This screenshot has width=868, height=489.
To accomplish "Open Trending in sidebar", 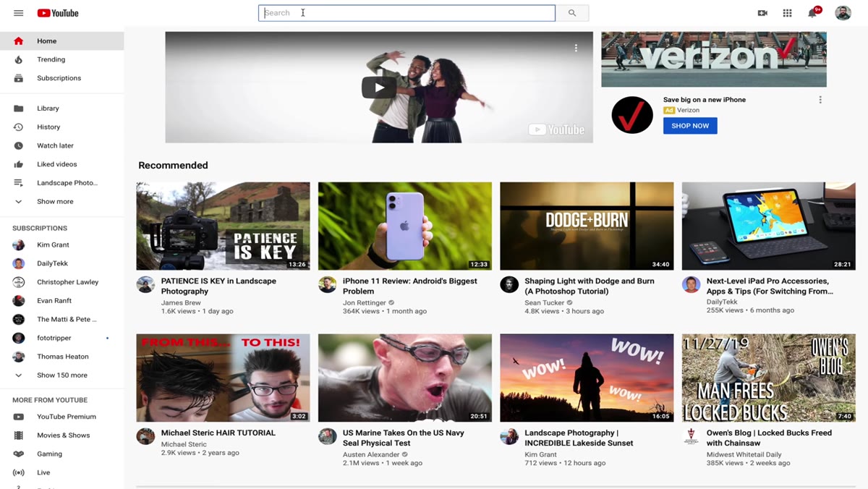I will (62, 59).
